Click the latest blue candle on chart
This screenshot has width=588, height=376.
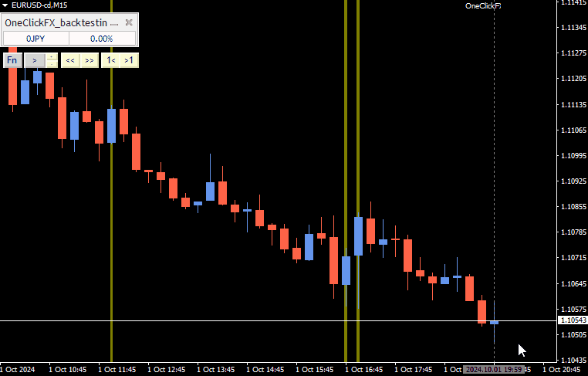(494, 322)
